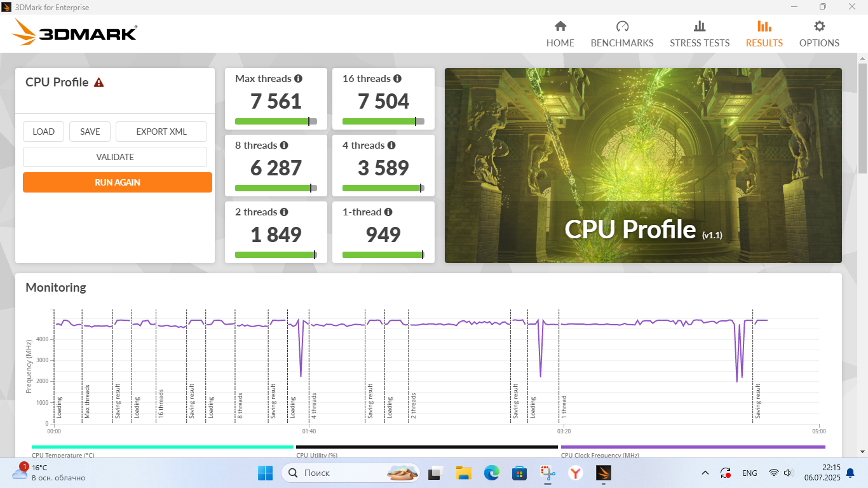
Task: Click the 16 threads score 7 504
Action: (x=383, y=102)
